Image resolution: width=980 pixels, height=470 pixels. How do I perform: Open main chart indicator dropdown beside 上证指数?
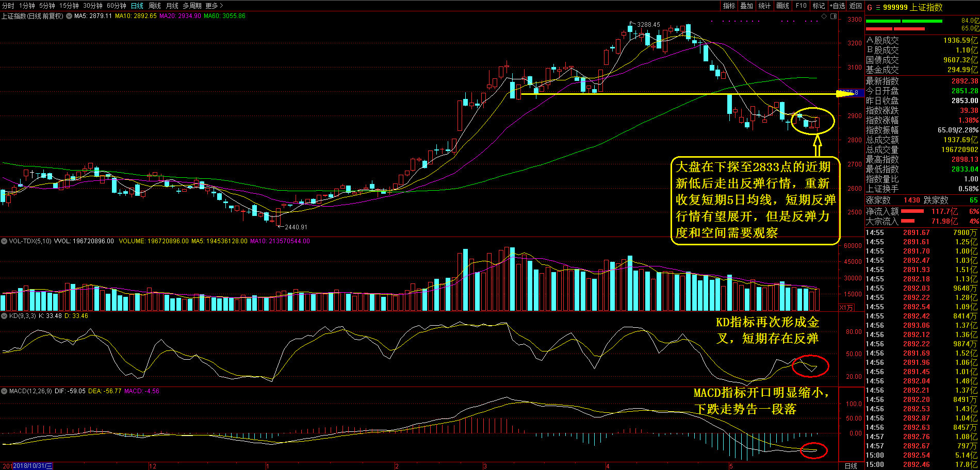[x=69, y=16]
